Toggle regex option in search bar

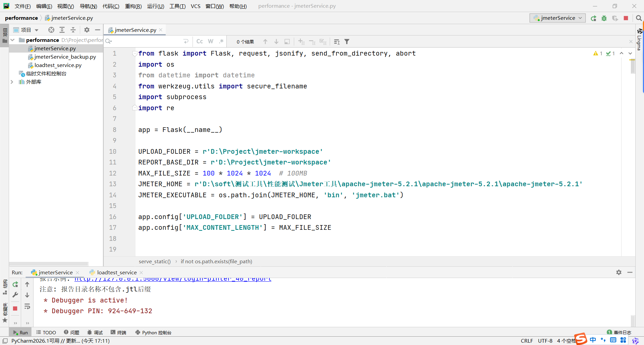pyautogui.click(x=221, y=41)
